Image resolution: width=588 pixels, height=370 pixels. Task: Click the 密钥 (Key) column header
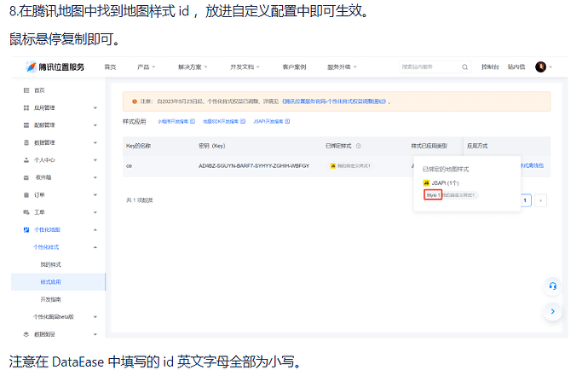212,146
